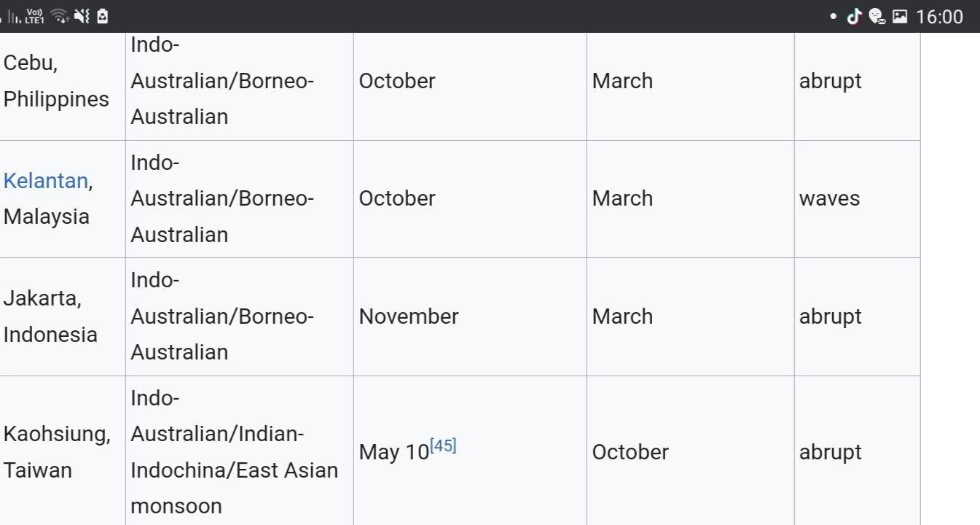Image resolution: width=980 pixels, height=525 pixels.
Task: Tap the October cell in Kaohsiung row
Action: coord(630,452)
